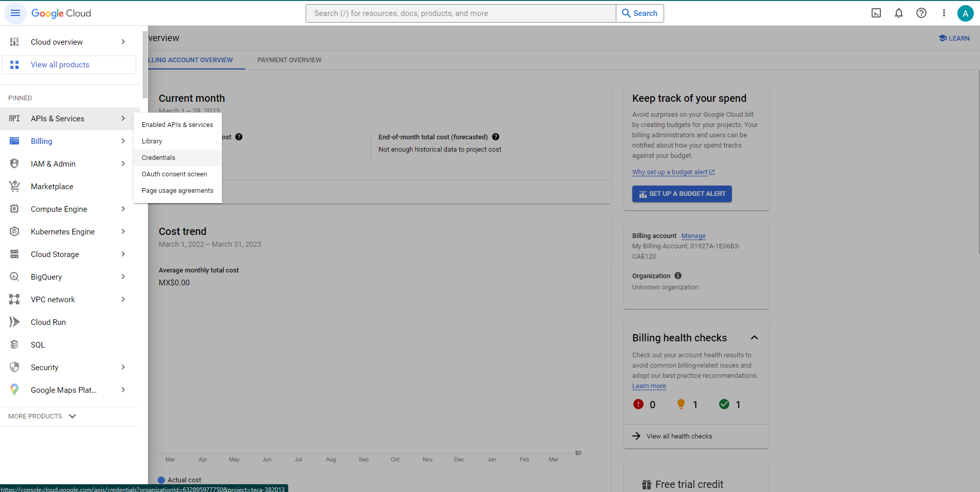Switch to the Payment Overview tab

point(289,60)
